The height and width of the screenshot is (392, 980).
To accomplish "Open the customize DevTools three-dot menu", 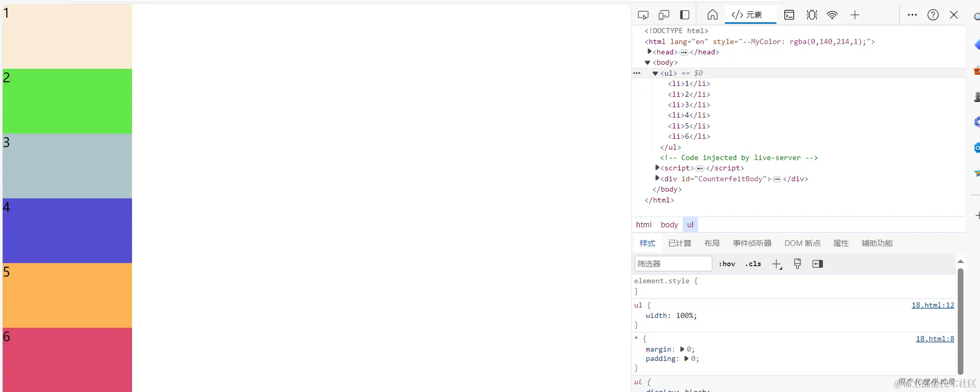I will (x=912, y=15).
